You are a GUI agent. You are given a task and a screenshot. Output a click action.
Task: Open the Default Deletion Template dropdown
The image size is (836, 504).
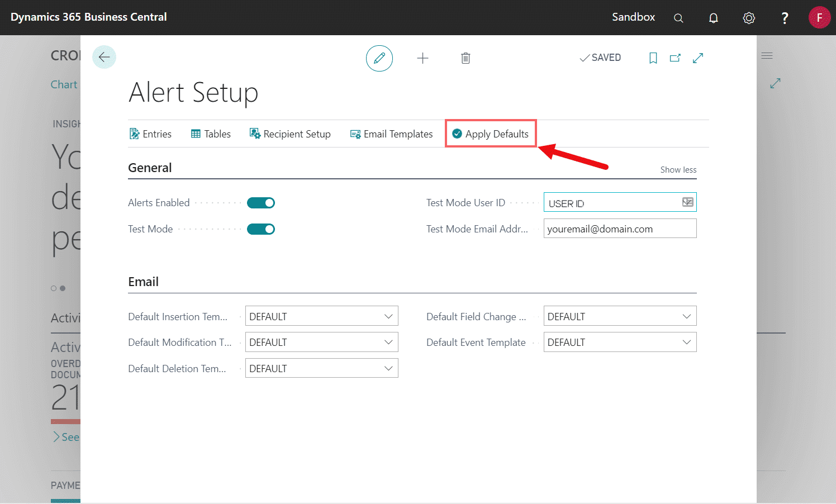pos(321,368)
